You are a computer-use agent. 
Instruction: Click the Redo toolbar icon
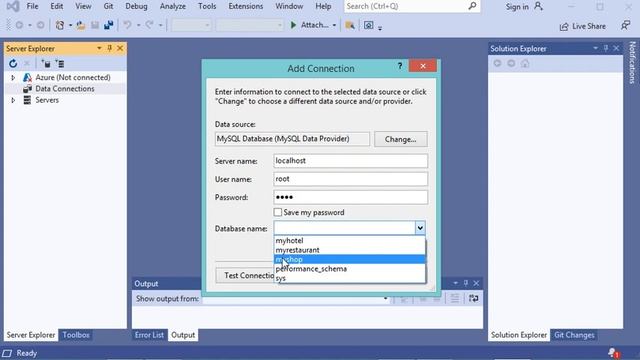(149, 25)
